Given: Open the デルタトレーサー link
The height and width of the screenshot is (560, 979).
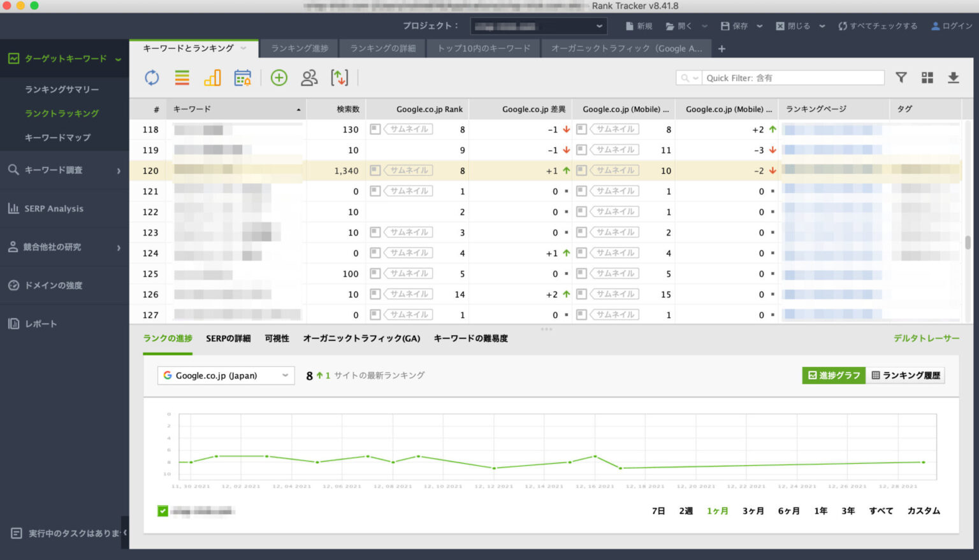Looking at the screenshot, I should (x=926, y=338).
